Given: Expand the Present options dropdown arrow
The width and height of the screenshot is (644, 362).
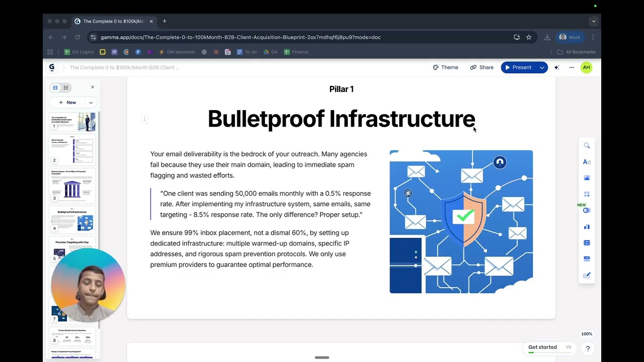Looking at the screenshot, I should pyautogui.click(x=542, y=67).
